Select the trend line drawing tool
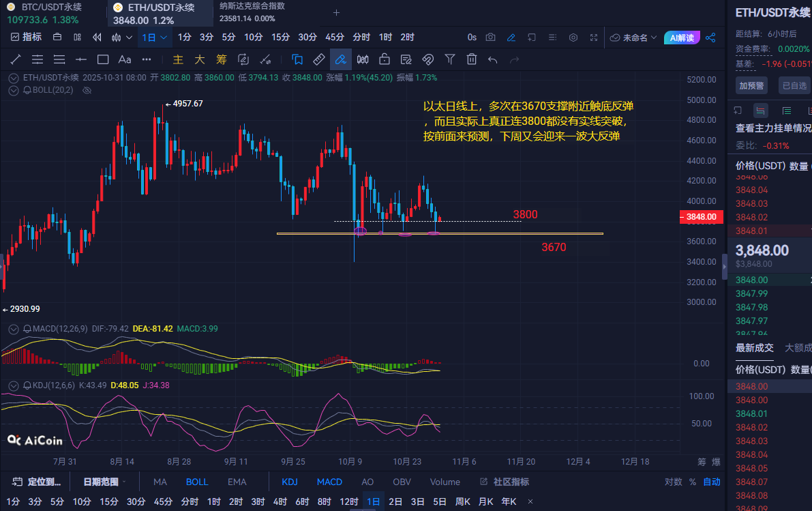The width and height of the screenshot is (812, 511). [16, 59]
